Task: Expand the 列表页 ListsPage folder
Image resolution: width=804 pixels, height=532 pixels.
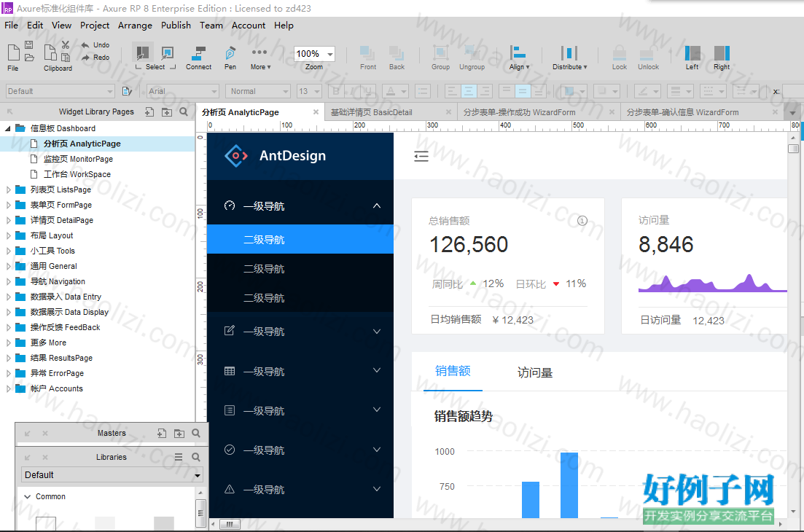Action: point(8,189)
